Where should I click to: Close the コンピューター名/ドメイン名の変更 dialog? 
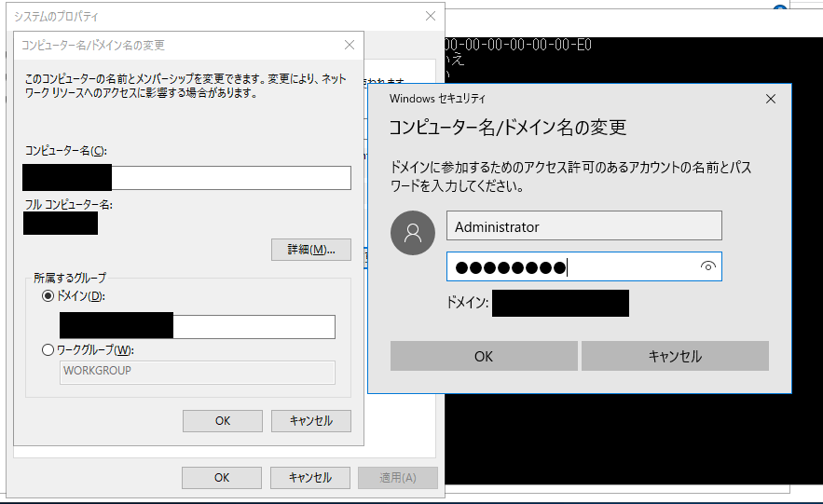pyautogui.click(x=350, y=45)
